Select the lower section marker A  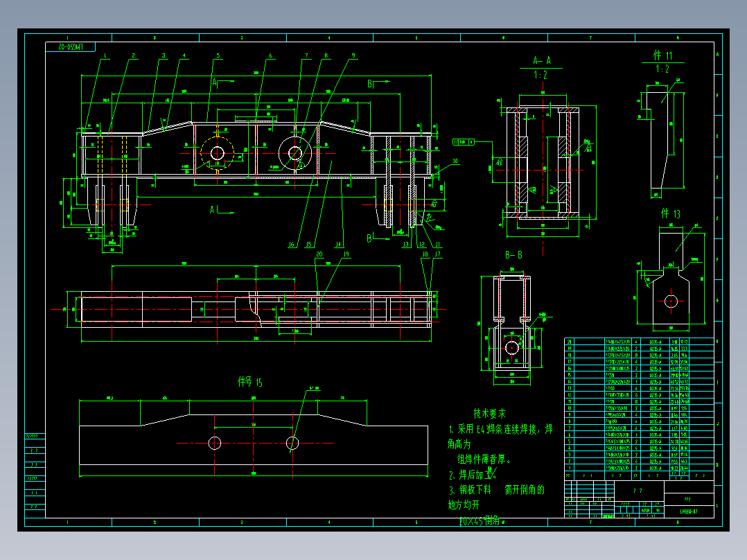(x=213, y=209)
